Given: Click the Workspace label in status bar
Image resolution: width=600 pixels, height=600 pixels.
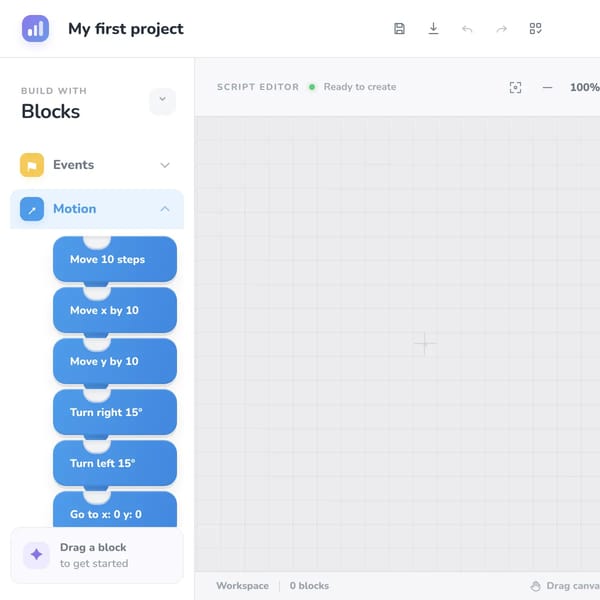Looking at the screenshot, I should (x=243, y=586).
